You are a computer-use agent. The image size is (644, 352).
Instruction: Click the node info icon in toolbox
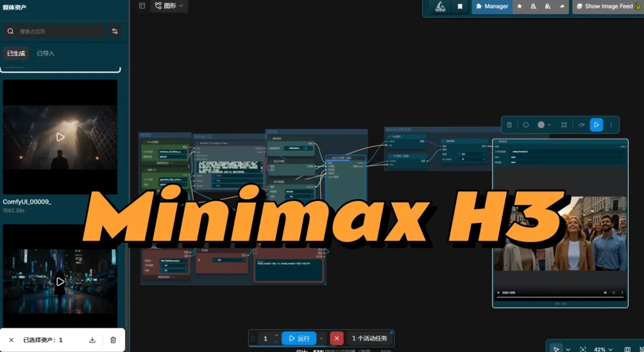click(526, 125)
